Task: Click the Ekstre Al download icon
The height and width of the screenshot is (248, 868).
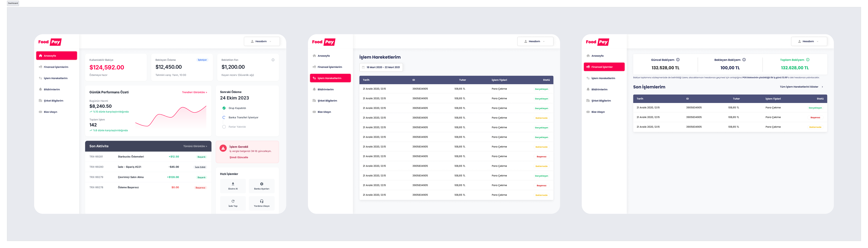Action: [233, 184]
